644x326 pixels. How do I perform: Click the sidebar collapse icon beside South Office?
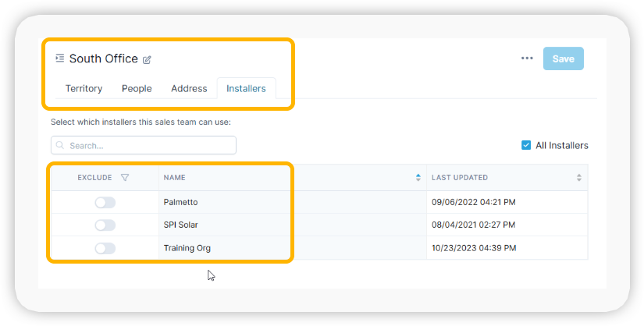[x=60, y=58]
